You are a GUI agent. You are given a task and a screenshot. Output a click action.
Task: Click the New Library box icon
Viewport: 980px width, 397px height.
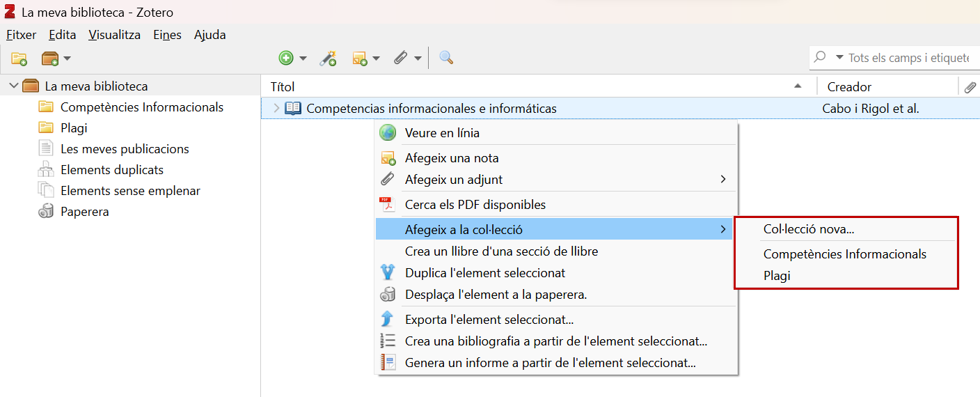pos(50,59)
